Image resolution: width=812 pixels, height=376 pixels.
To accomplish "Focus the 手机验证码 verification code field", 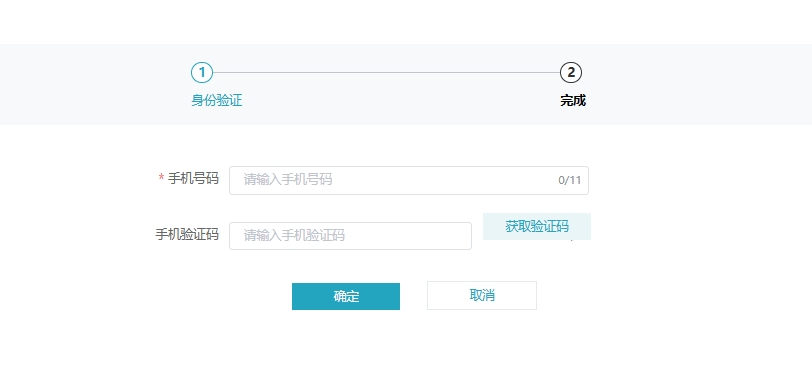I will click(x=350, y=236).
